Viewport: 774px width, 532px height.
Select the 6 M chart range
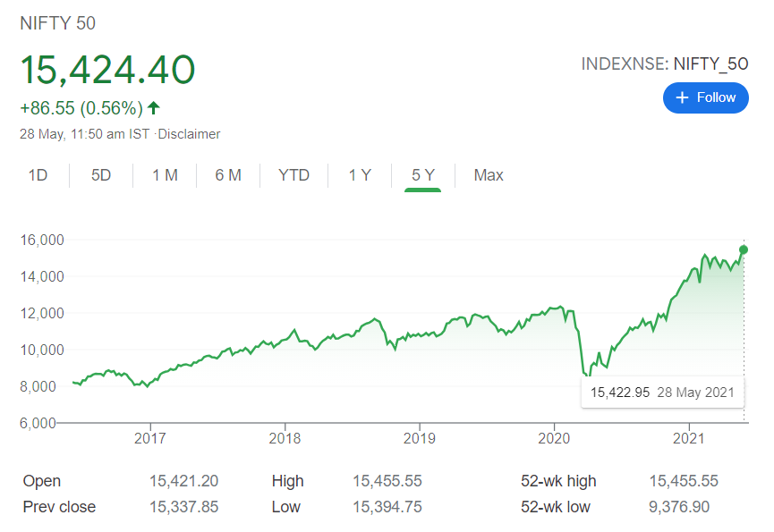click(228, 175)
